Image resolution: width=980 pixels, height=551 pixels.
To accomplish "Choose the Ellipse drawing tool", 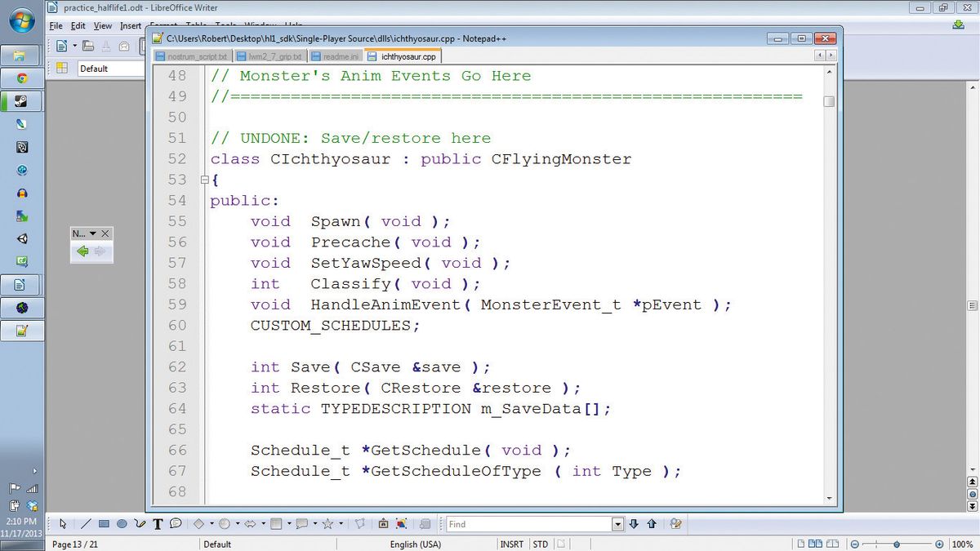I will [122, 524].
